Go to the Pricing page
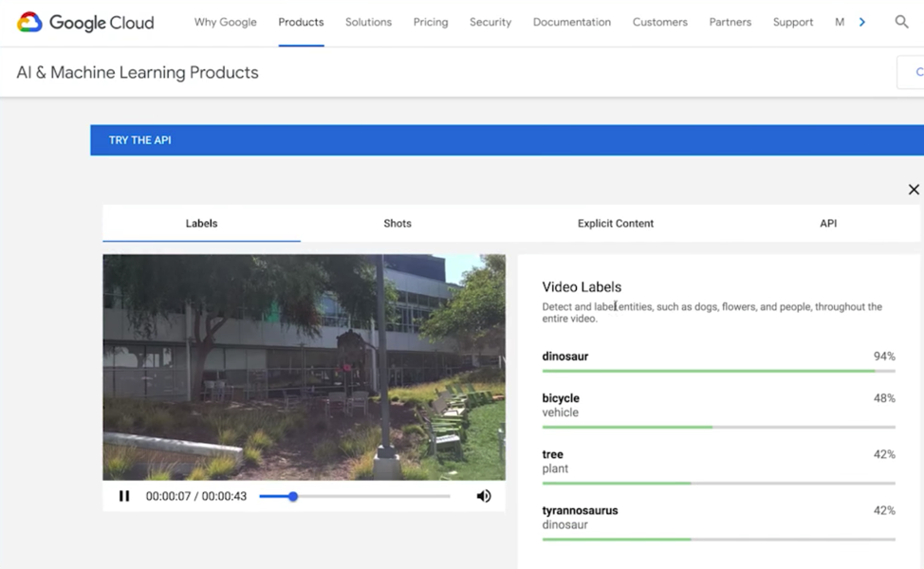The height and width of the screenshot is (569, 924). 431,22
